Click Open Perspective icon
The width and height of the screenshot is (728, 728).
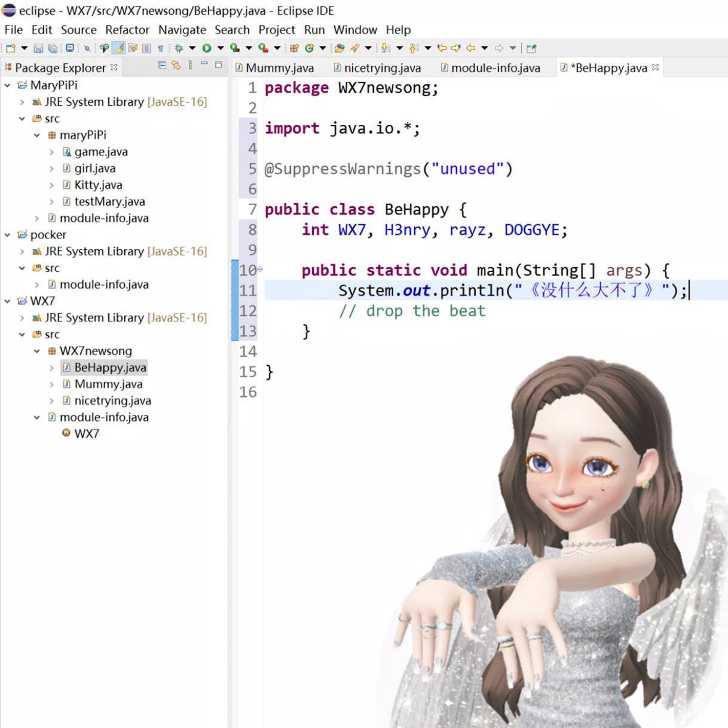coord(531,48)
